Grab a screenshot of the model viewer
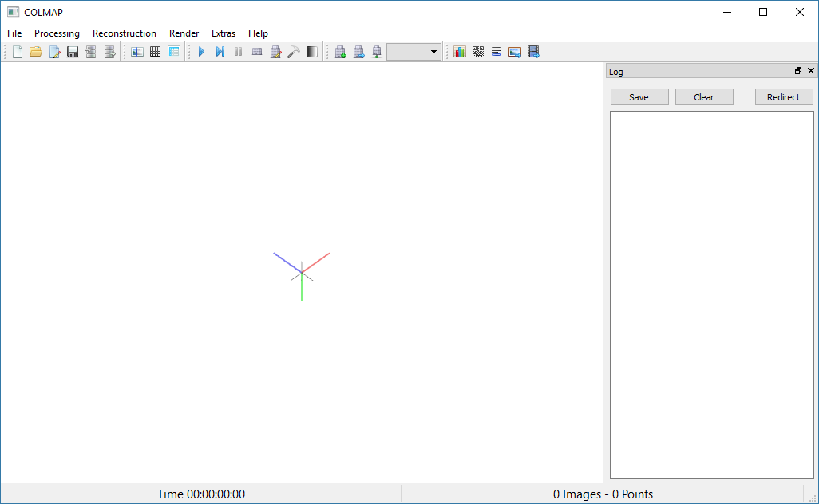This screenshot has height=504, width=819. pyautogui.click(x=514, y=51)
